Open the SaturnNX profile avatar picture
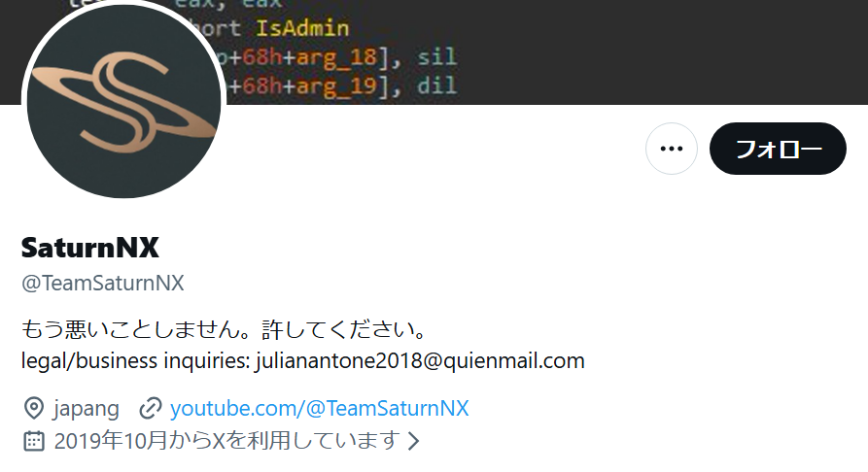The height and width of the screenshot is (472, 868). pos(124,101)
